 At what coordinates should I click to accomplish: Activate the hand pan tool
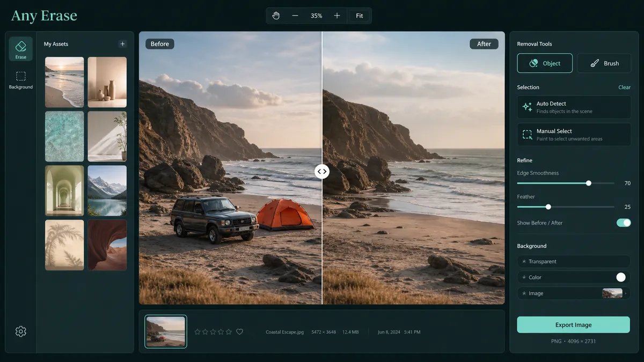(276, 16)
